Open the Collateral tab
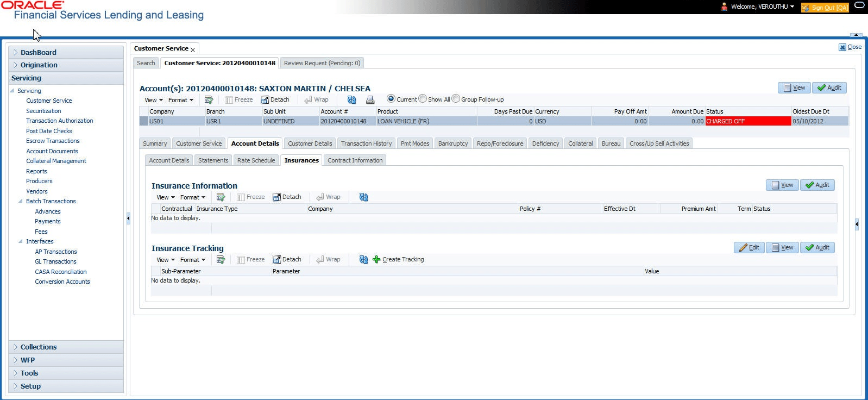The image size is (868, 400). [x=581, y=143]
